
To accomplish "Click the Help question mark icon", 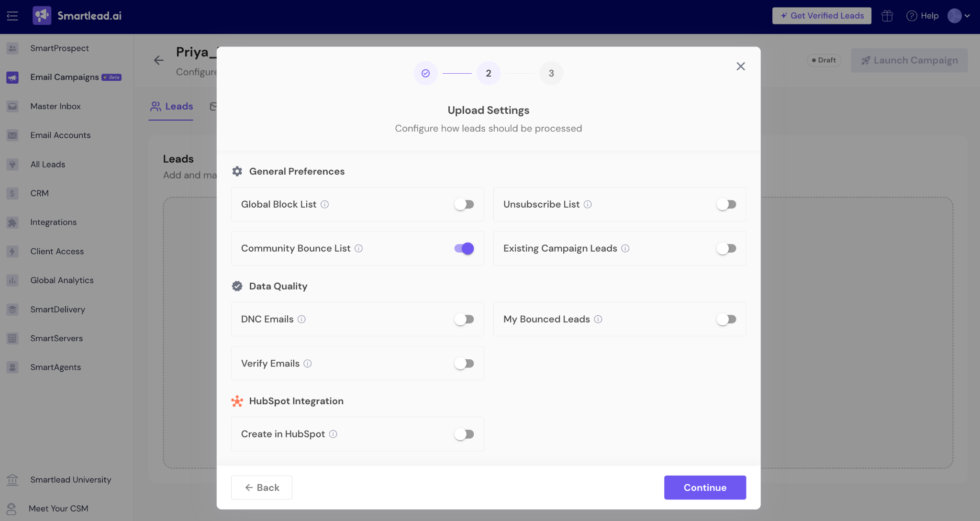I will click(x=912, y=16).
